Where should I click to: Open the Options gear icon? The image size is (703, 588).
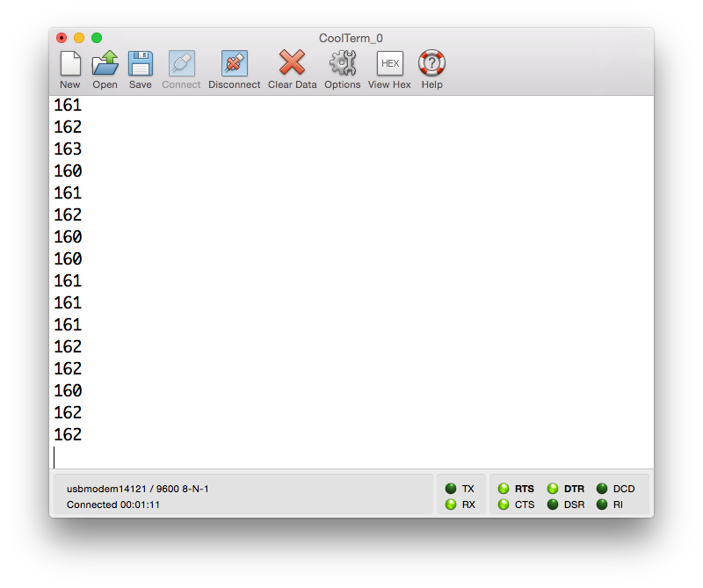pyautogui.click(x=342, y=64)
